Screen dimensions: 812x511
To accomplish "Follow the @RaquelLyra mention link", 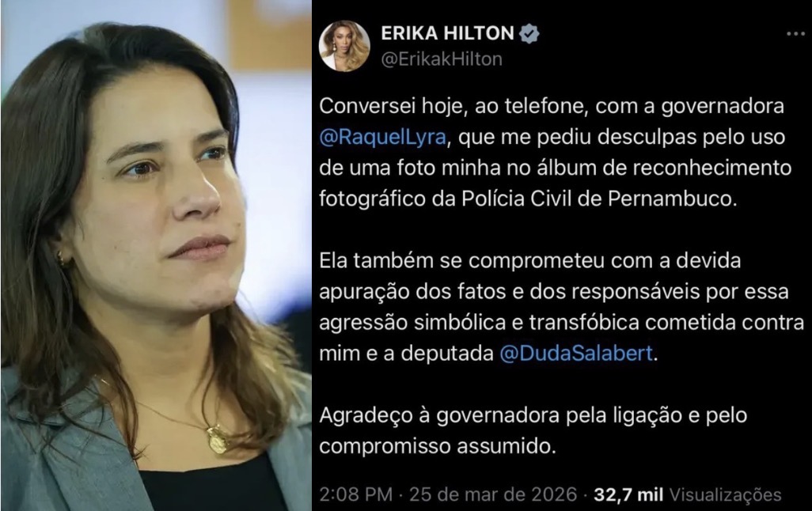I will click(383, 137).
